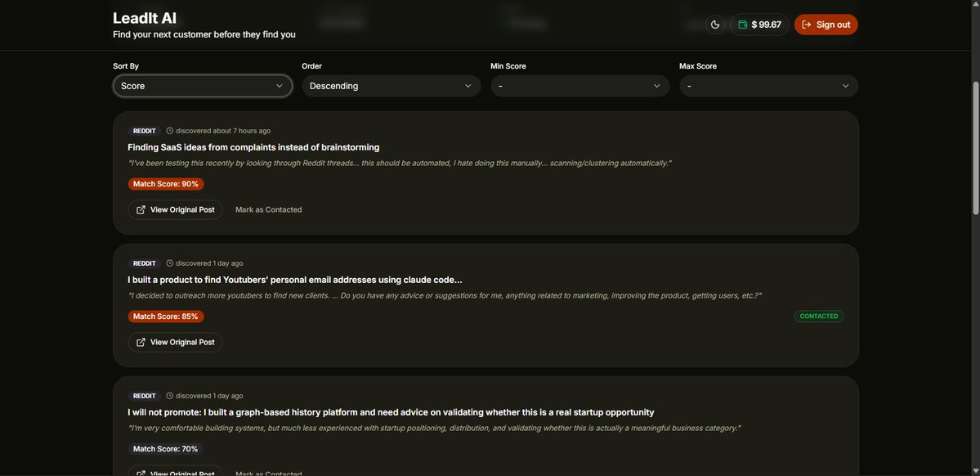
Task: Open 'Finding SaaS ideas from complaints' title
Action: coord(253,147)
